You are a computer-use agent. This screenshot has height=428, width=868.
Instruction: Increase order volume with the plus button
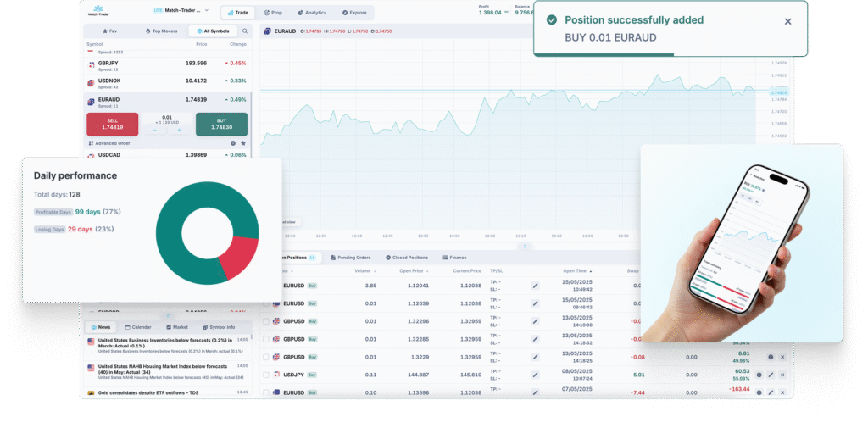tap(179, 131)
